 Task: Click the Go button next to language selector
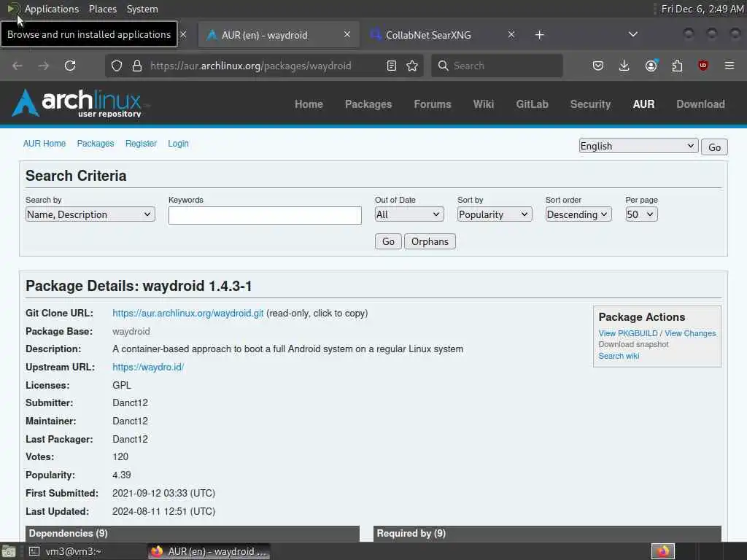point(714,147)
